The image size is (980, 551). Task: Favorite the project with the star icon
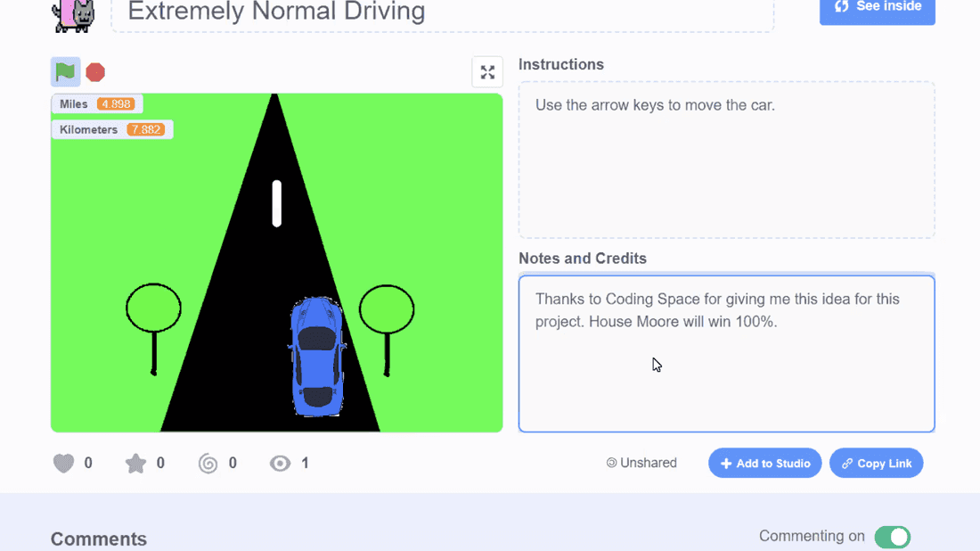[135, 463]
